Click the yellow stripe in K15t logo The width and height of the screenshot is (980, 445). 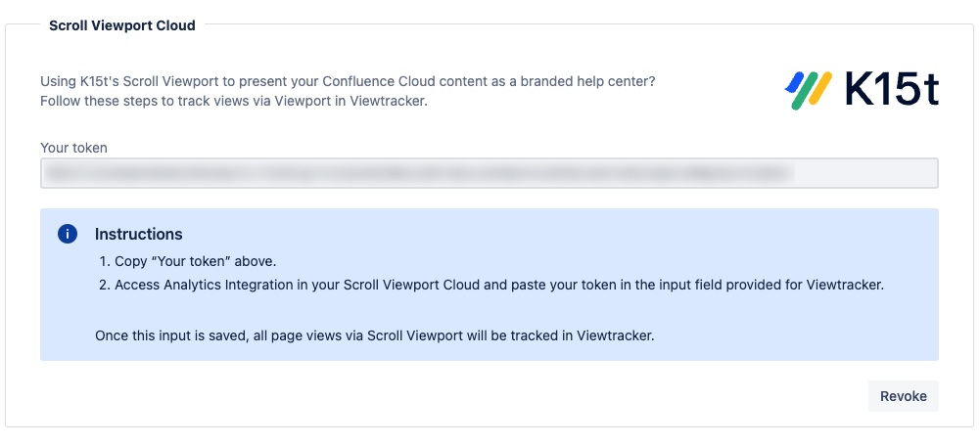click(x=820, y=90)
